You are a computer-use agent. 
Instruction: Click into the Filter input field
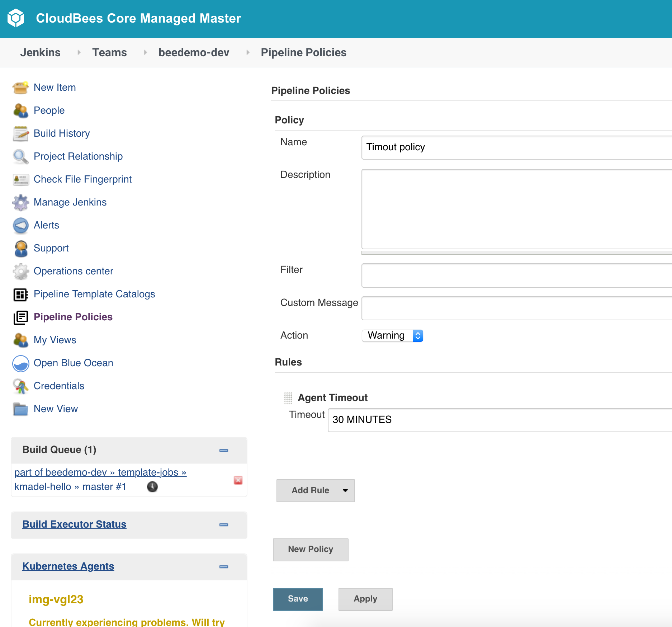point(517,275)
